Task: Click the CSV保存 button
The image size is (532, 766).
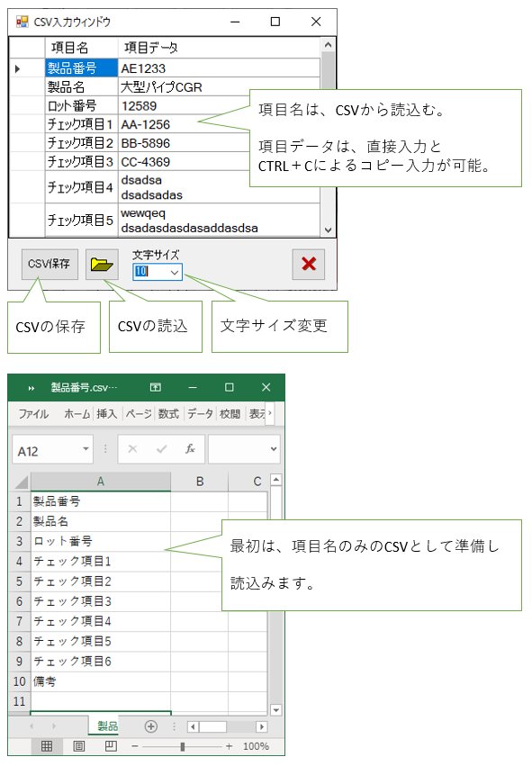Action: coord(50,265)
